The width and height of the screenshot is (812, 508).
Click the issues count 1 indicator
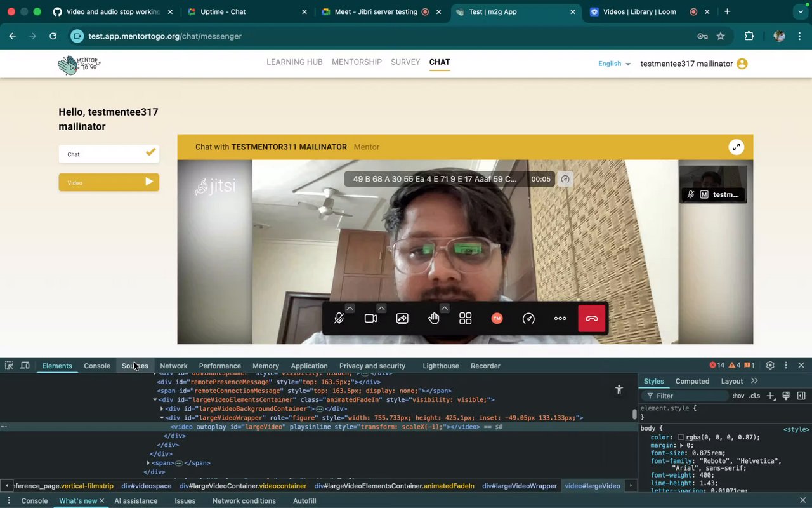pos(749,366)
